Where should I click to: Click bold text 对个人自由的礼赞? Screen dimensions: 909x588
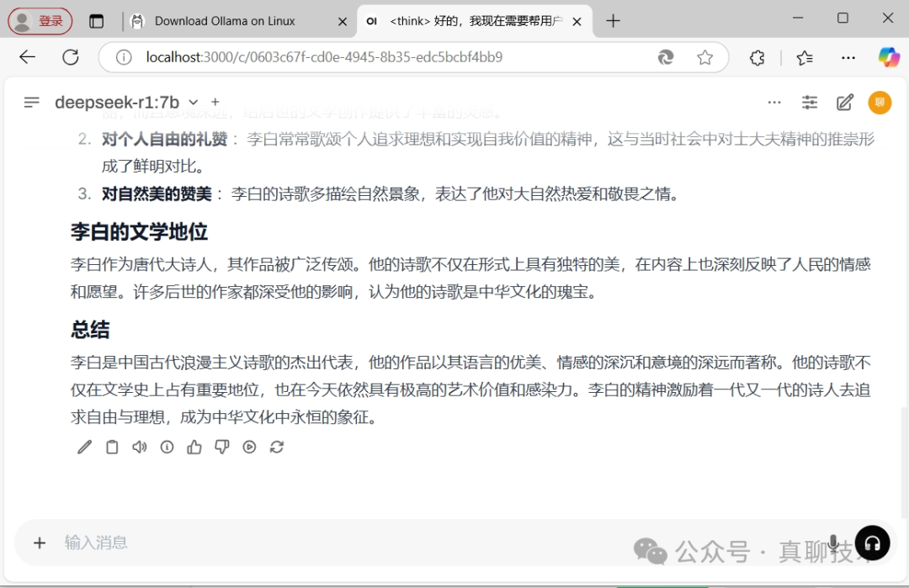point(165,139)
